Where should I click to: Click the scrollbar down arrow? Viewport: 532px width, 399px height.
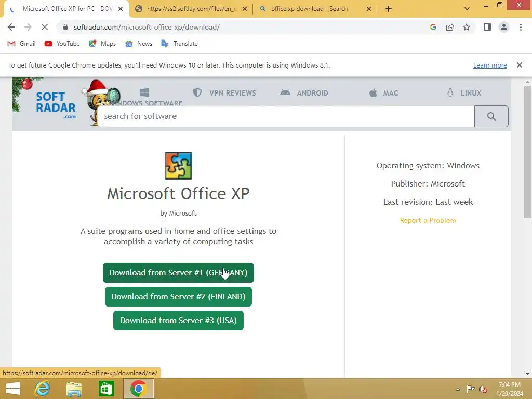tap(527, 374)
